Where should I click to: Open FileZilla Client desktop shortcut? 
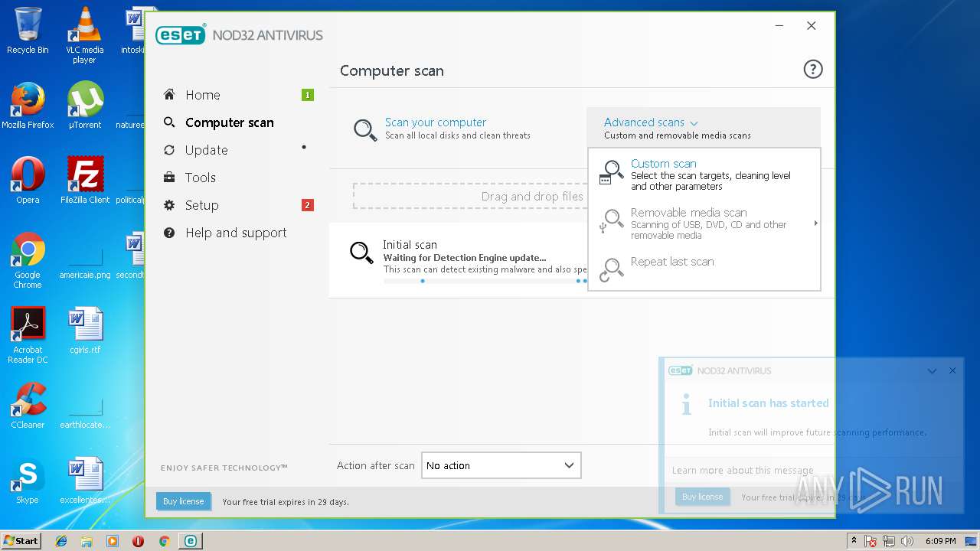pos(85,181)
